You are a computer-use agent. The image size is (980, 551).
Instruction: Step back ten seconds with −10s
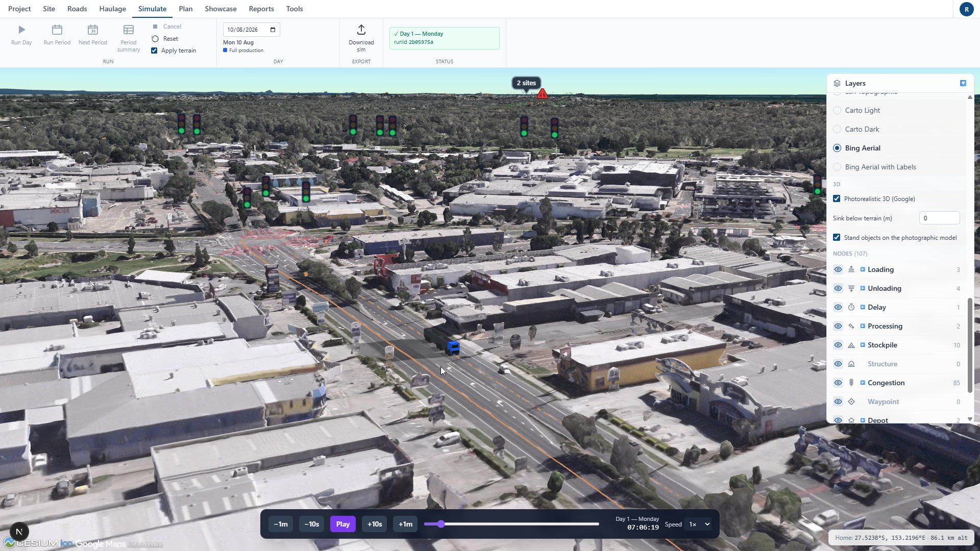pyautogui.click(x=311, y=524)
